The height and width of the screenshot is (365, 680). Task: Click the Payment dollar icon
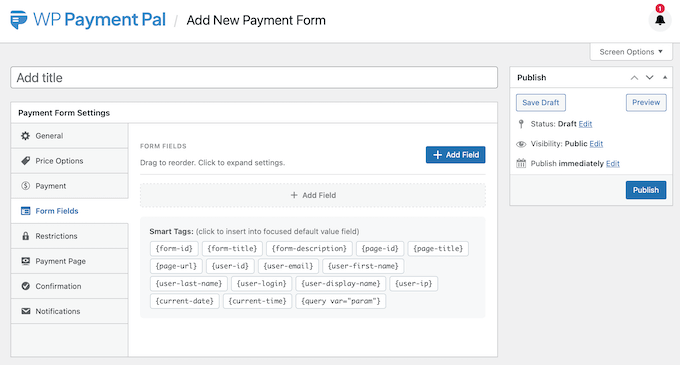[26, 186]
